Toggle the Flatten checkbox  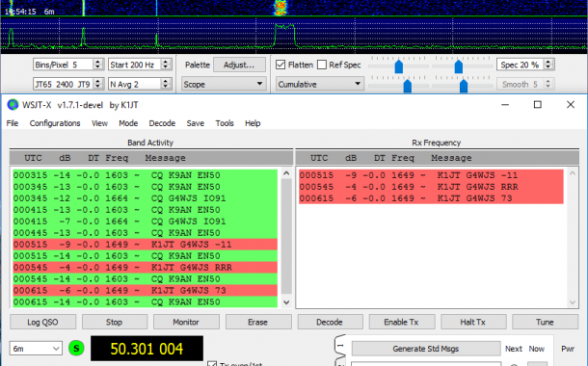click(x=281, y=65)
